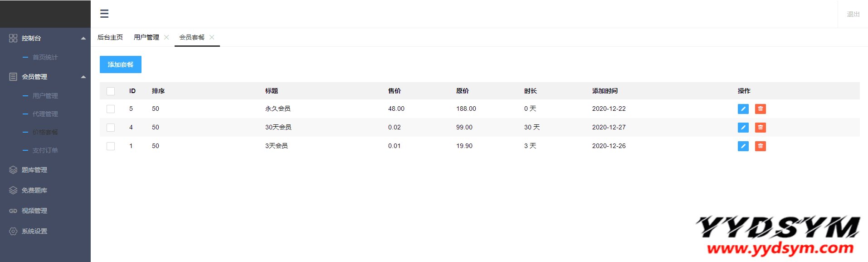Viewport: 868px width, 262px height.
Task: Click the 2020-12-27 date cell
Action: tap(609, 127)
